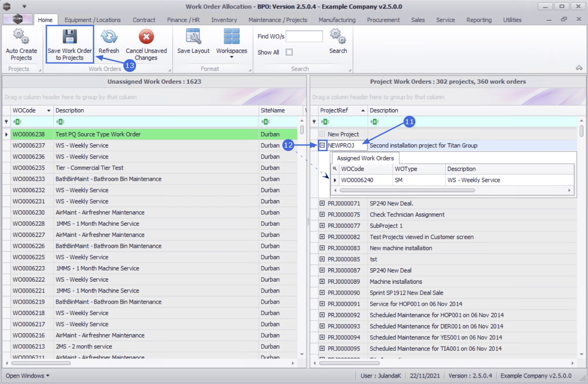The height and width of the screenshot is (384, 588).
Task: Click Save Work Order to Projects icon
Action: [69, 37]
